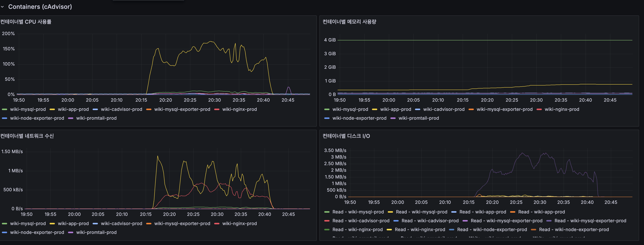
Task: Click yellow swatch for Read - wiki-nginx-prod
Action: (x=390, y=229)
